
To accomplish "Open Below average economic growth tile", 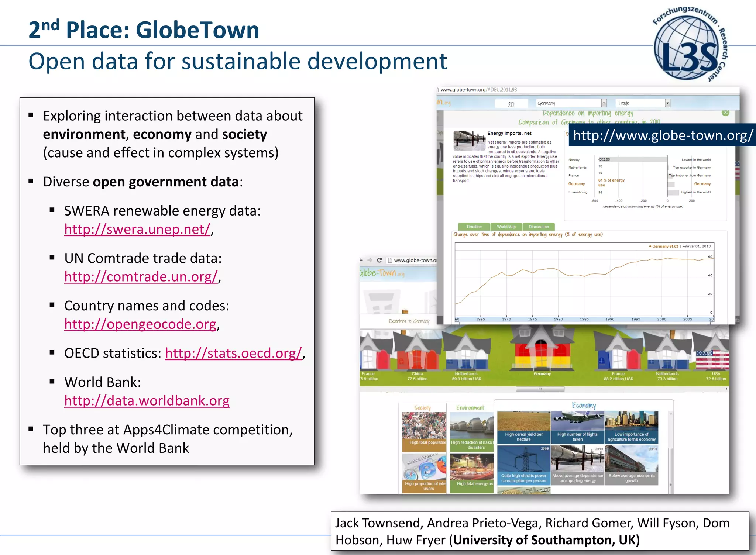I will point(631,465).
